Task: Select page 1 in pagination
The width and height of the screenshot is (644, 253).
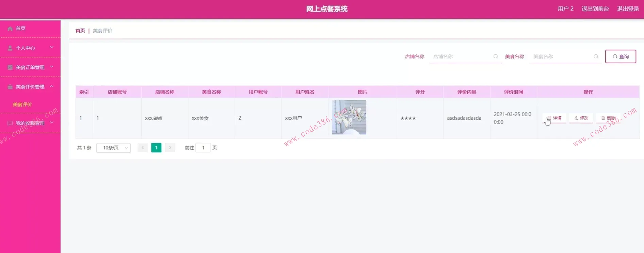Action: tap(156, 148)
